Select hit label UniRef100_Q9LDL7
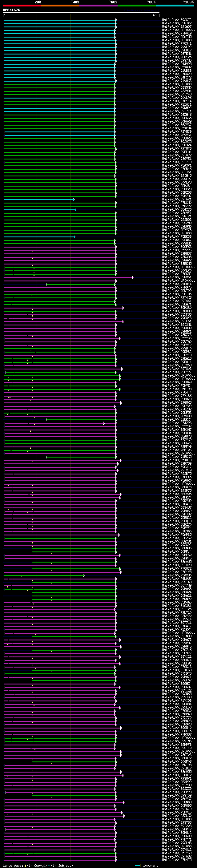The image size is (197, 868). click(177, 50)
